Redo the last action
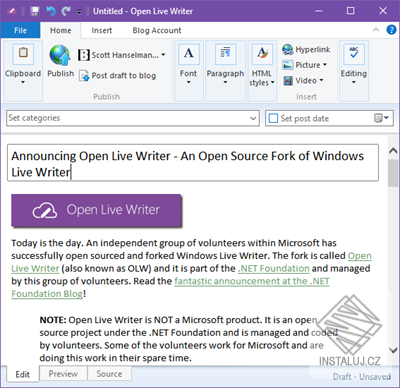Viewport: 400px width, 388px height. click(66, 11)
